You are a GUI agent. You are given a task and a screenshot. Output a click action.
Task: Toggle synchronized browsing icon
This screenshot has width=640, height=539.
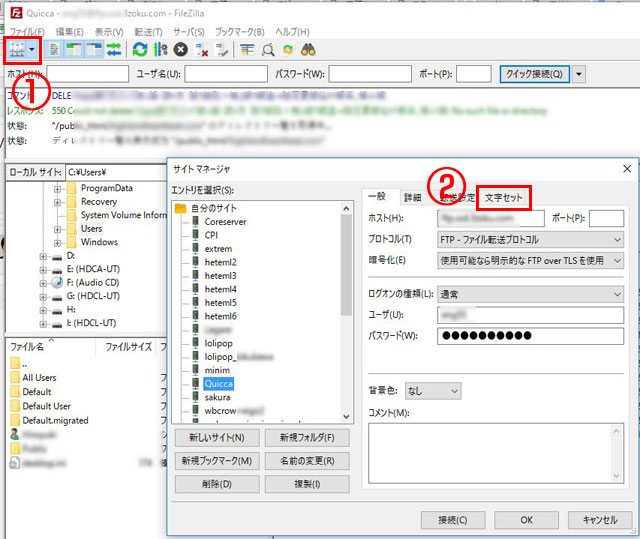point(288,50)
